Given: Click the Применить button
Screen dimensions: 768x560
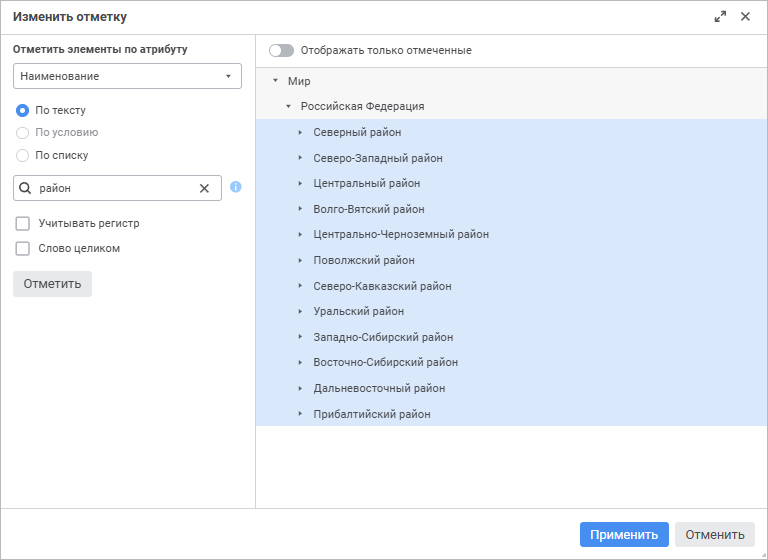Looking at the screenshot, I should point(624,535).
